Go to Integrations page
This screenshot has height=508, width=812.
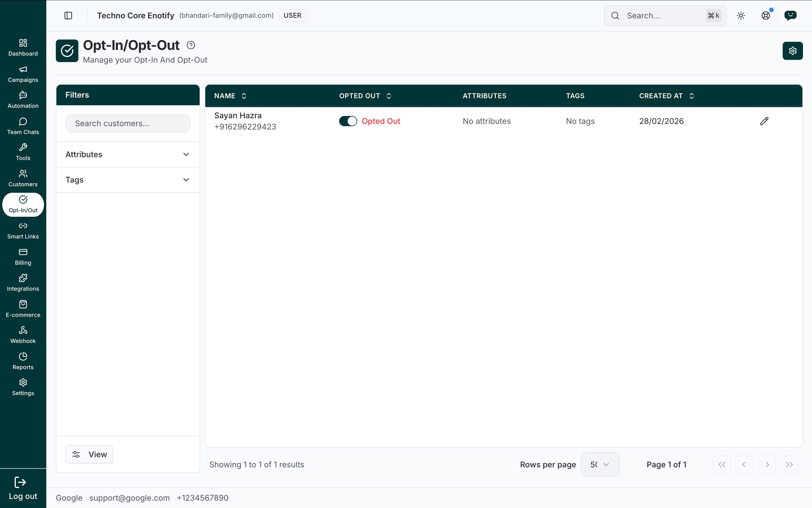pyautogui.click(x=23, y=283)
